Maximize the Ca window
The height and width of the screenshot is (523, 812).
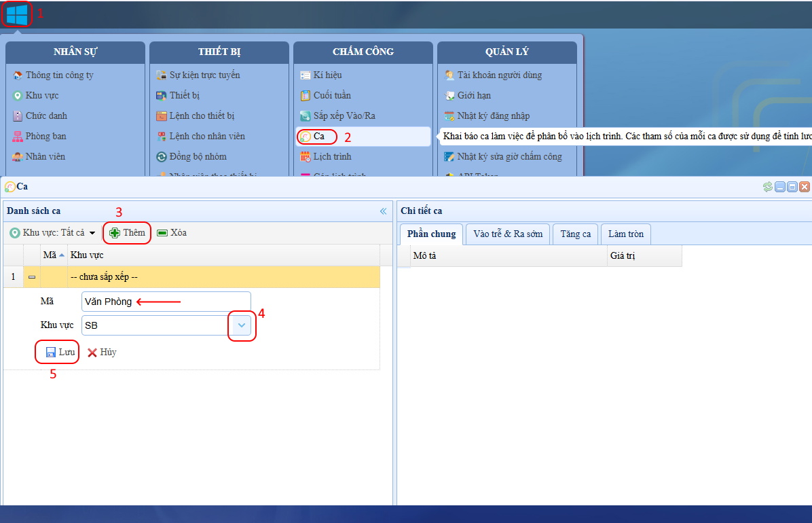coord(792,187)
